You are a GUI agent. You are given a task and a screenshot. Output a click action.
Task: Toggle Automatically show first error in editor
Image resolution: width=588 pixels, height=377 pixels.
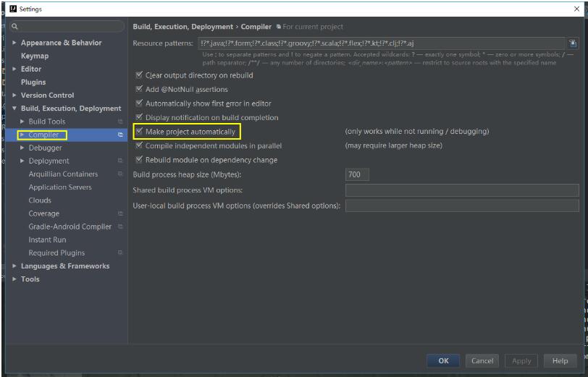(x=139, y=103)
